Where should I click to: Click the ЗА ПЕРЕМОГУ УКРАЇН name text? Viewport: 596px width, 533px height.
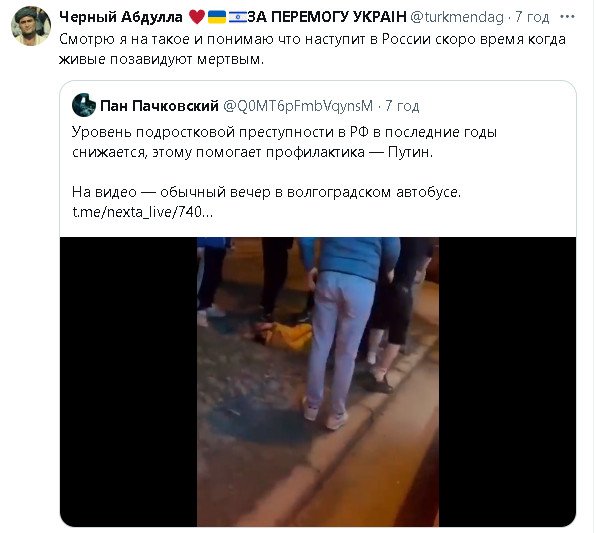tap(327, 17)
